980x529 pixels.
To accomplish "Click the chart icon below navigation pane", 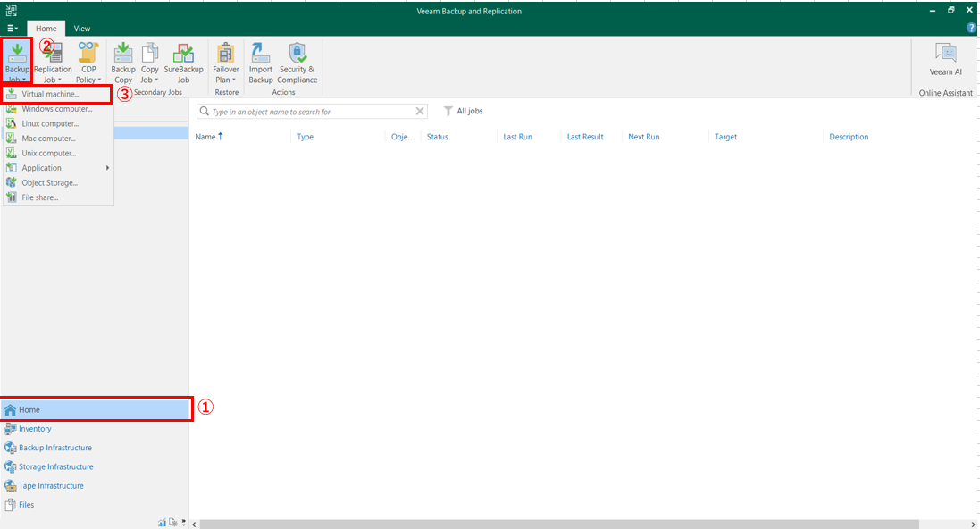I will click(162, 523).
